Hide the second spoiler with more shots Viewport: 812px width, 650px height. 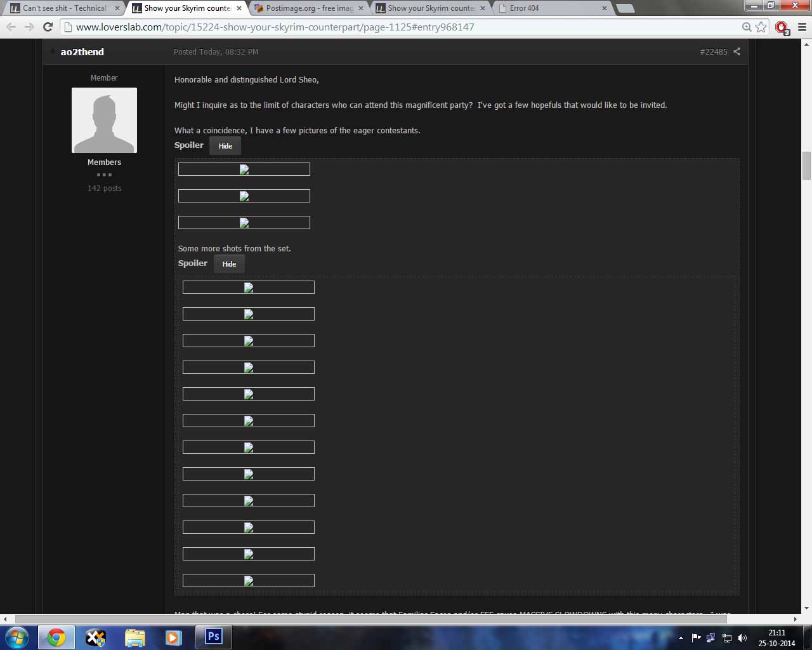coord(229,264)
